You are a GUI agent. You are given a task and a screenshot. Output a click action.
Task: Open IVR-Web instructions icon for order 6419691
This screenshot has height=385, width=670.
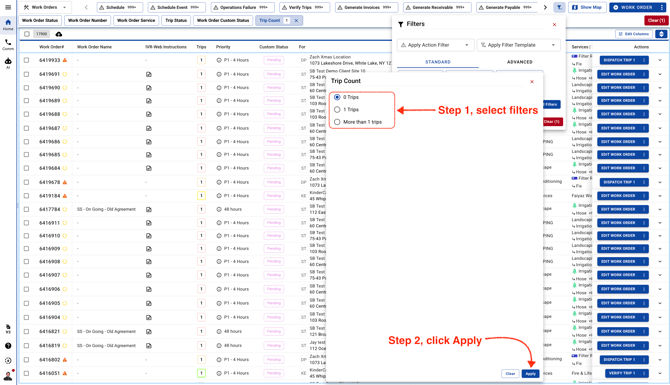pos(149,74)
